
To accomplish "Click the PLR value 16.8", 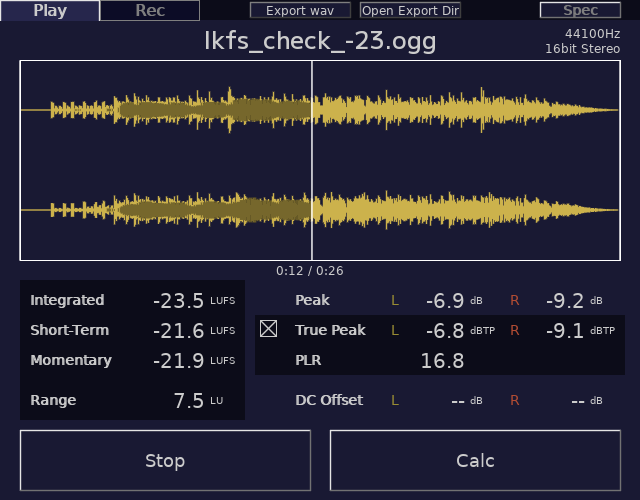I will 442,361.
